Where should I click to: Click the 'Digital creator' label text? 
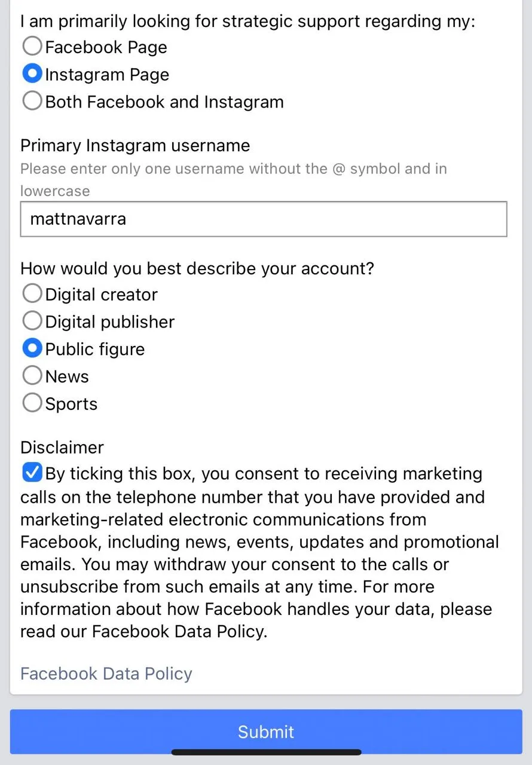(102, 295)
